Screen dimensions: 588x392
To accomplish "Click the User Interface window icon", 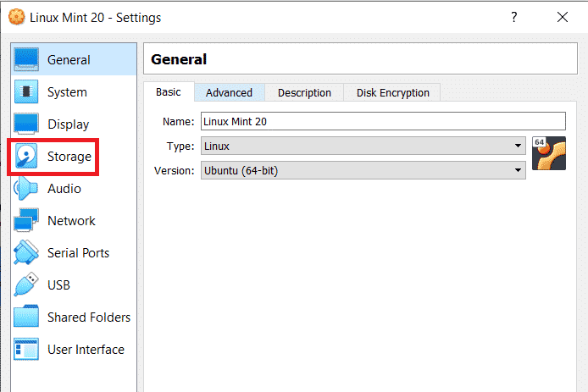I will (27, 350).
